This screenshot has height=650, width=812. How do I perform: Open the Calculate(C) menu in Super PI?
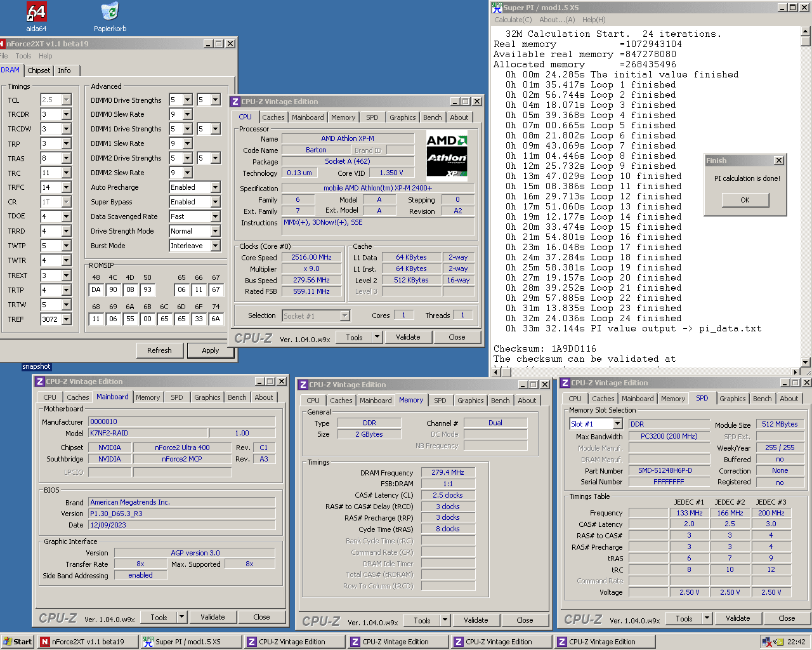(x=513, y=20)
